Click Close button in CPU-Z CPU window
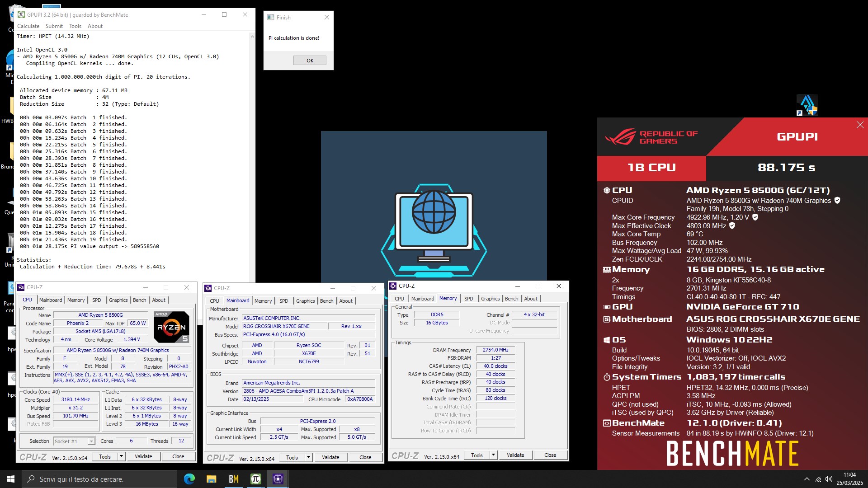The width and height of the screenshot is (868, 488). [178, 456]
